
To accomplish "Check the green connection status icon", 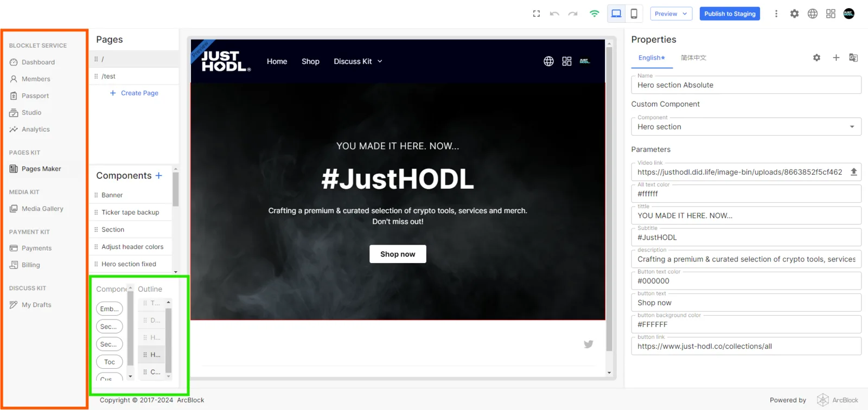I will pyautogui.click(x=595, y=14).
